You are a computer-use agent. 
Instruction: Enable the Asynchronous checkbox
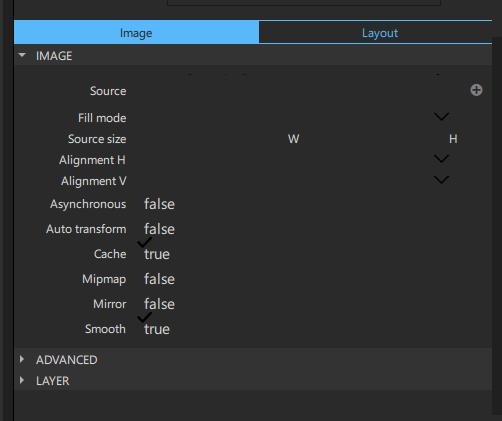159,204
